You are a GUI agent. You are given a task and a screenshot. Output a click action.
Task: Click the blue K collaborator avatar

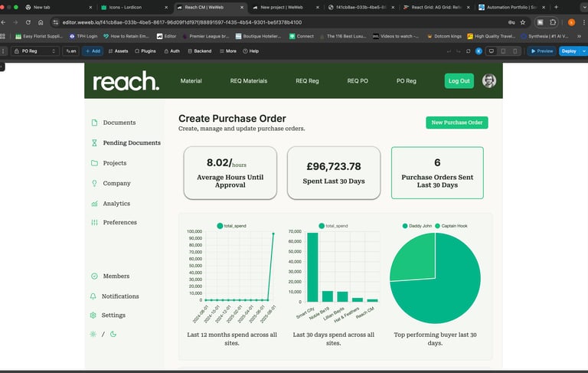click(x=479, y=51)
